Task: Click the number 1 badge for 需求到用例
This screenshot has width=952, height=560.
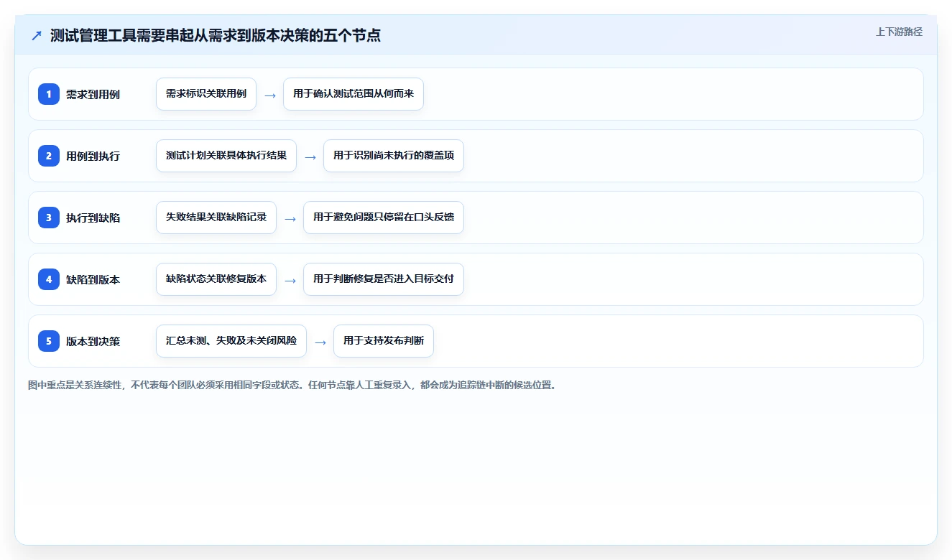Action: click(49, 93)
